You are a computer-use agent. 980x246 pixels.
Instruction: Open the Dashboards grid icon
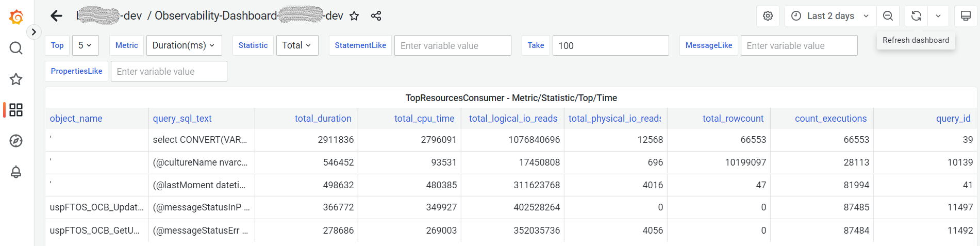click(16, 110)
